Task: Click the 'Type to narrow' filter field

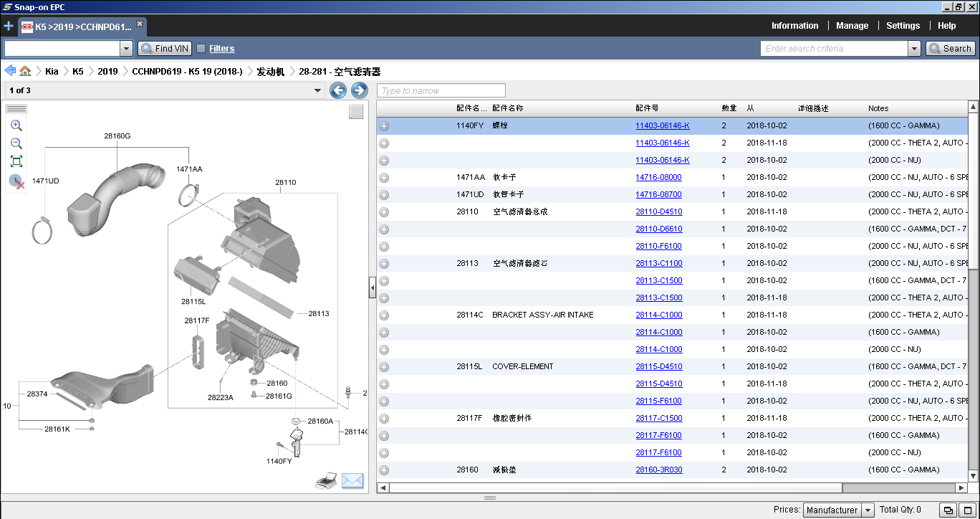Action: tap(441, 90)
